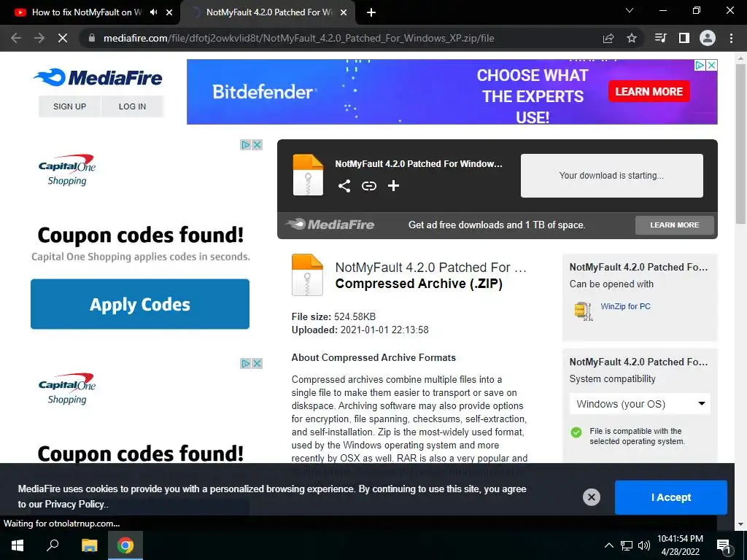
Task: Toggle the browser side panel
Action: [684, 38]
